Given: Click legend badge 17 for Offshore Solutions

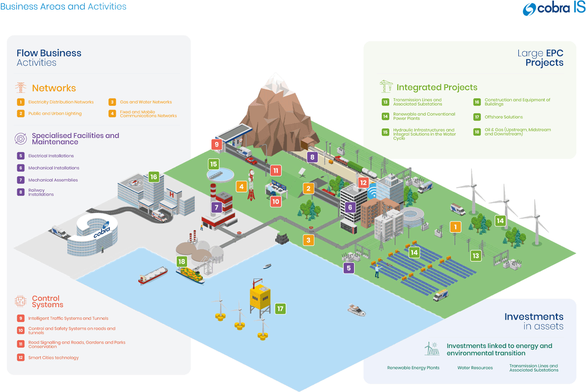Looking at the screenshot, I should pyautogui.click(x=477, y=117).
